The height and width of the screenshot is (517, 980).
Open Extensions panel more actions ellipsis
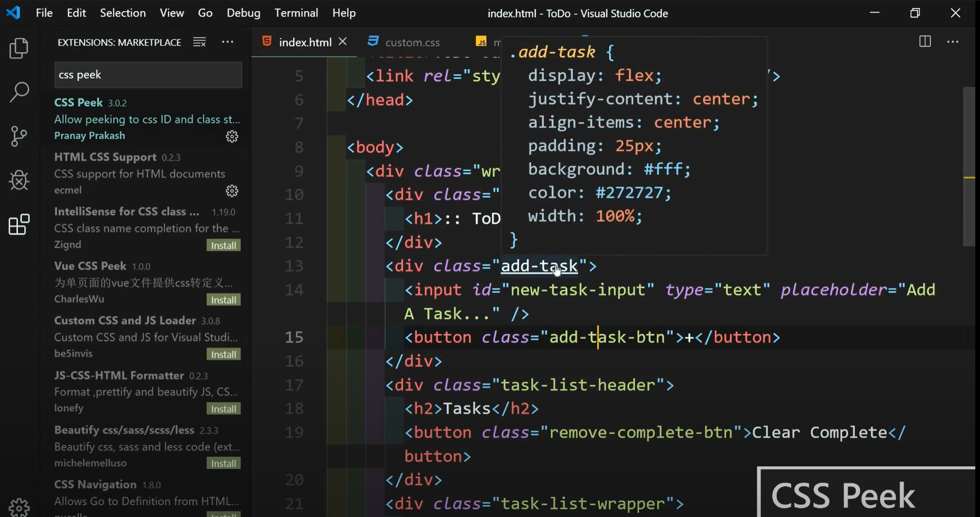227,42
